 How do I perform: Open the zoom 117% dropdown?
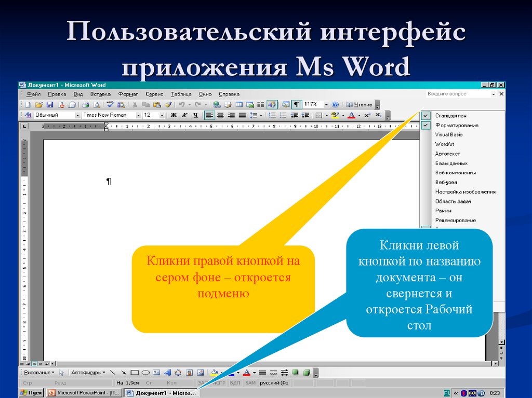pyautogui.click(x=326, y=104)
